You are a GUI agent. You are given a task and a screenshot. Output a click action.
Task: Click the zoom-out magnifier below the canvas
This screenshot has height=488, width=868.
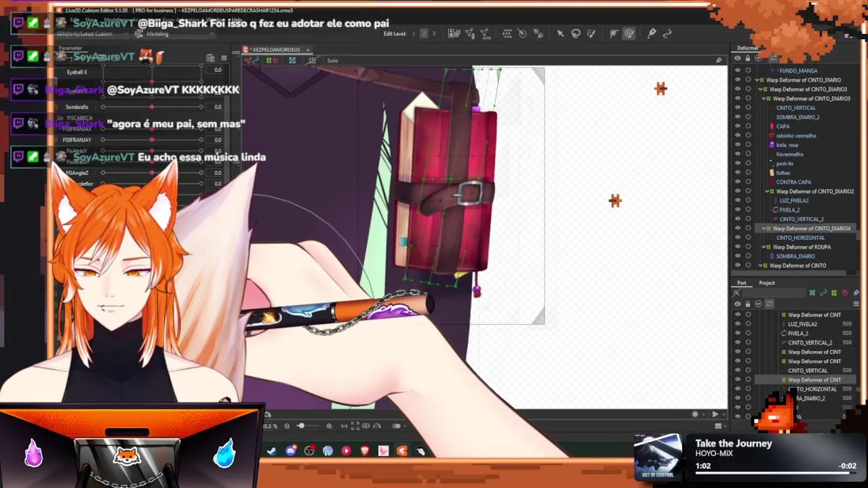287,426
